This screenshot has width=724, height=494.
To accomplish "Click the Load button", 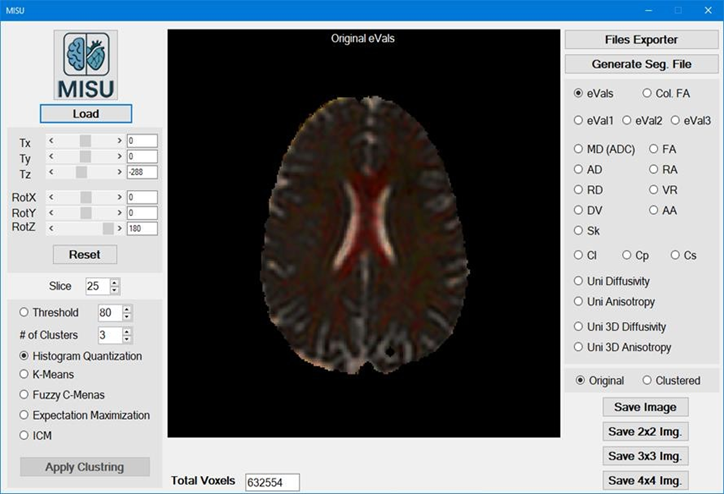I will 85,114.
